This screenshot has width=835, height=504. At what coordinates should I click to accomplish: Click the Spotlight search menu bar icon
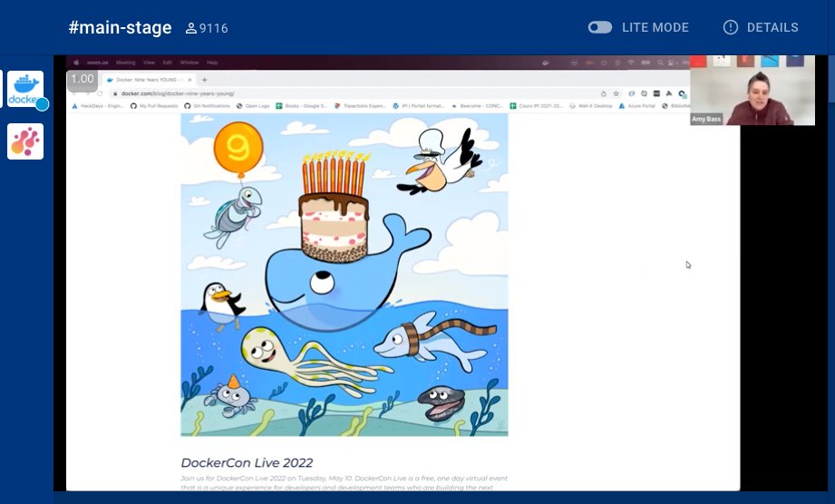pyautogui.click(x=660, y=63)
